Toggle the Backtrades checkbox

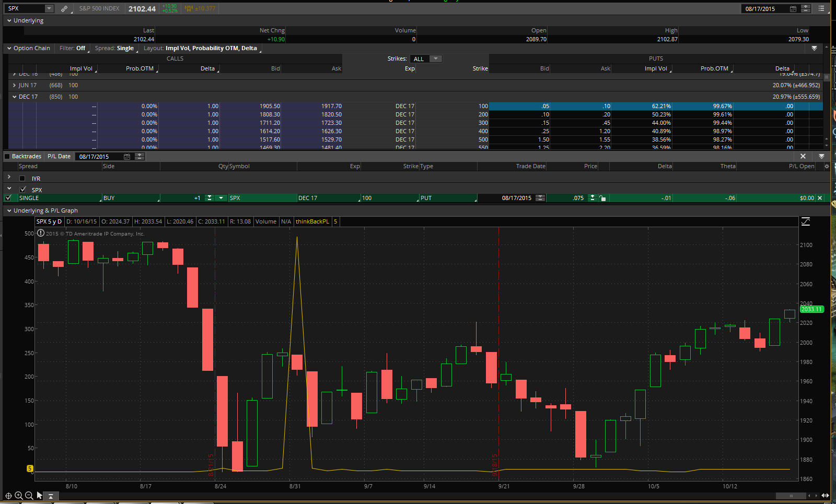(x=7, y=157)
